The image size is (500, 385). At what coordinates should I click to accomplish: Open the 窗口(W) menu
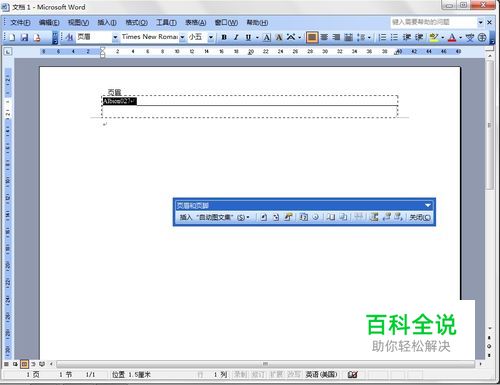point(226,23)
